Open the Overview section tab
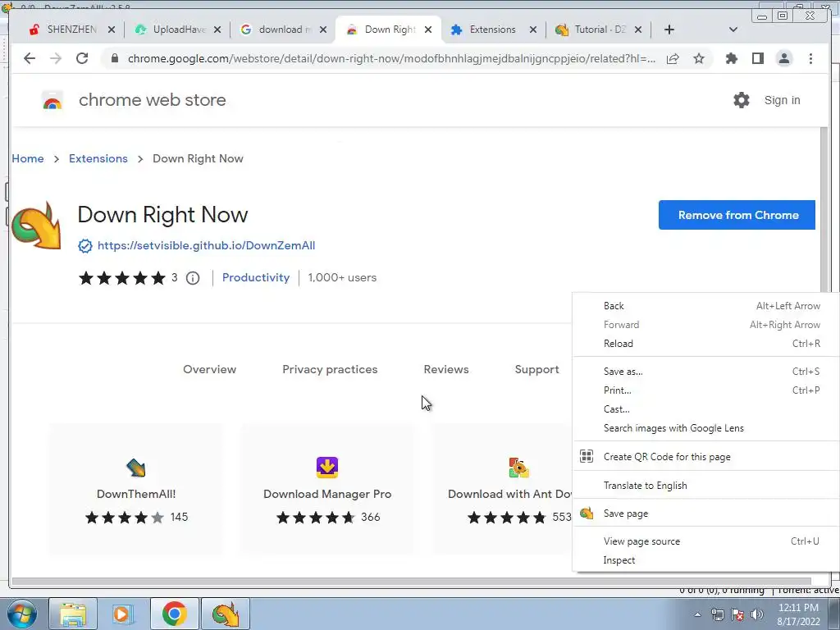The image size is (840, 630). (209, 370)
